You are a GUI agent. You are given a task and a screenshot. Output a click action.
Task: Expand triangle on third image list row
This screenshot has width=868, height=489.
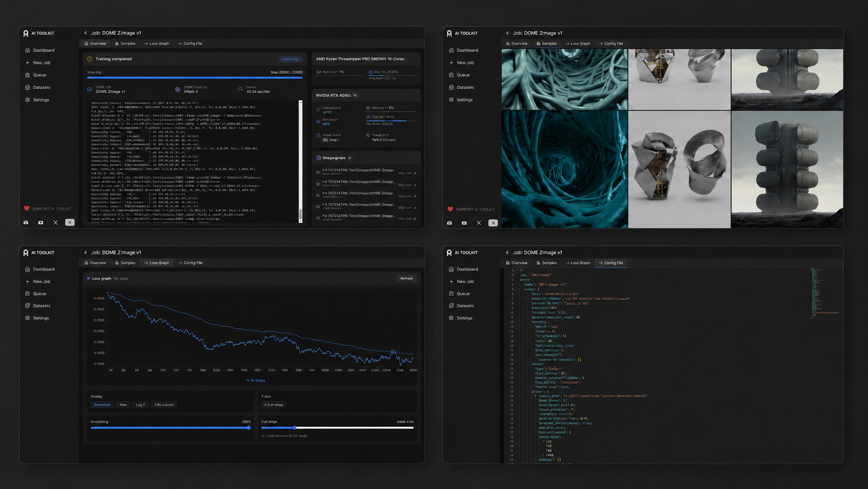(x=415, y=196)
